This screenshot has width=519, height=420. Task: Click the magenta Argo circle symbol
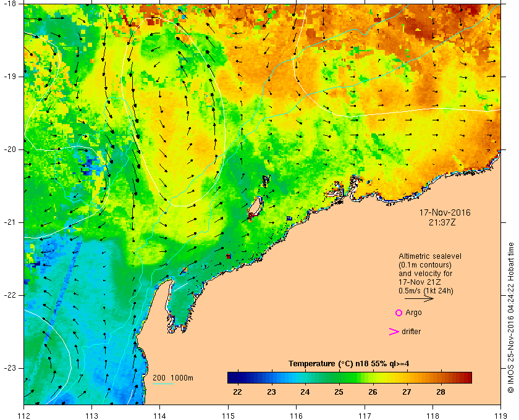pos(399,313)
